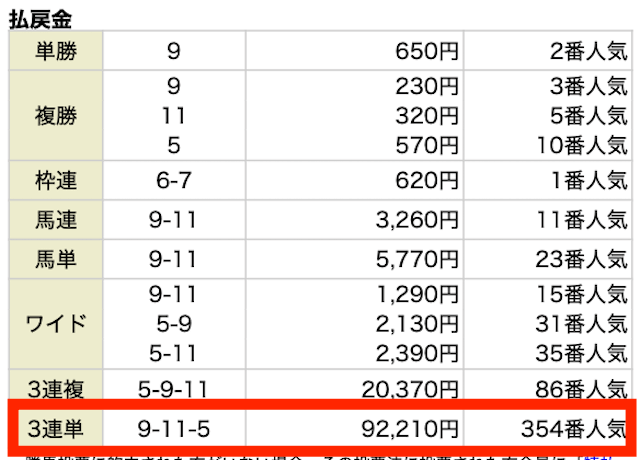
Task: Click the 払戻金 heading
Action: coord(40,19)
